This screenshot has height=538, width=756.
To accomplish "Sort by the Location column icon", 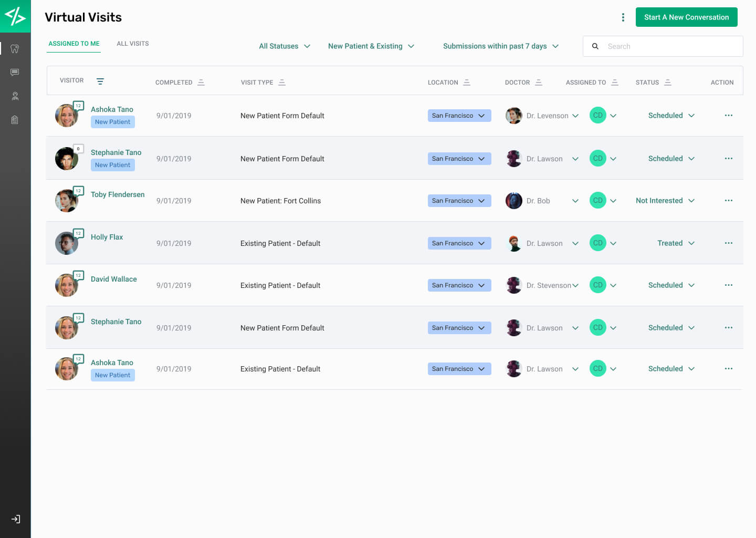I will pos(467,82).
